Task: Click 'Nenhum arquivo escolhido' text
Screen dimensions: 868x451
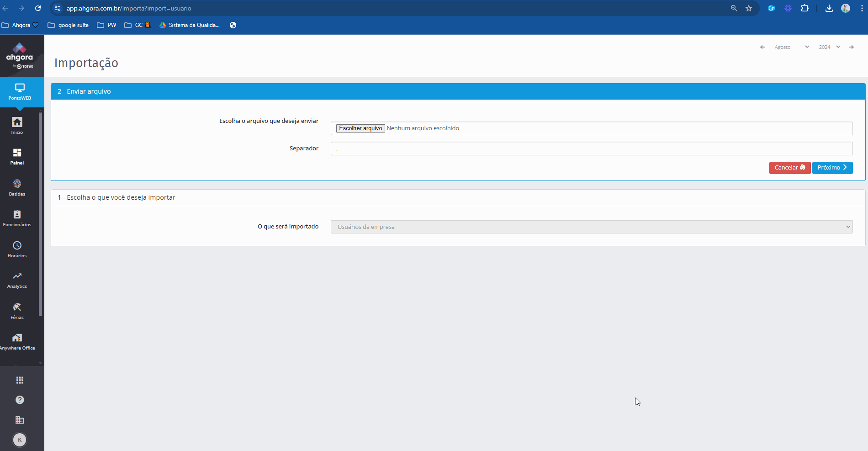Action: pyautogui.click(x=423, y=128)
